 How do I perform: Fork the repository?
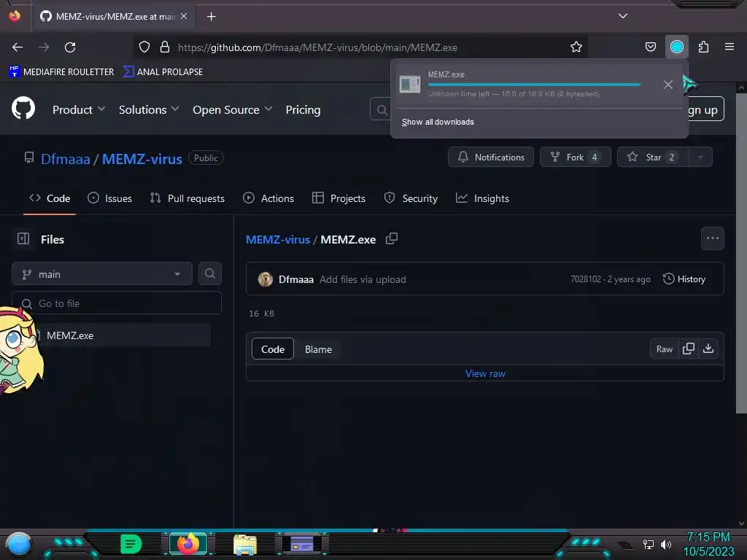pos(575,157)
